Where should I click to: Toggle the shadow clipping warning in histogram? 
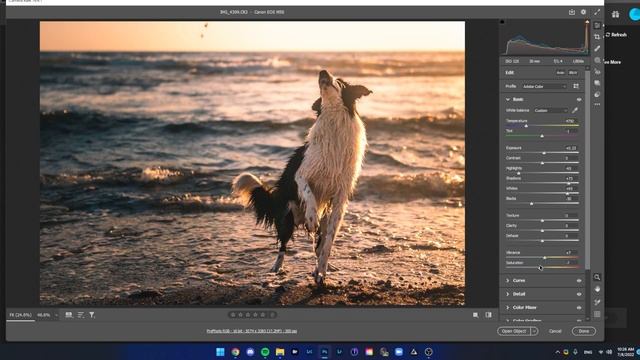coord(503,22)
